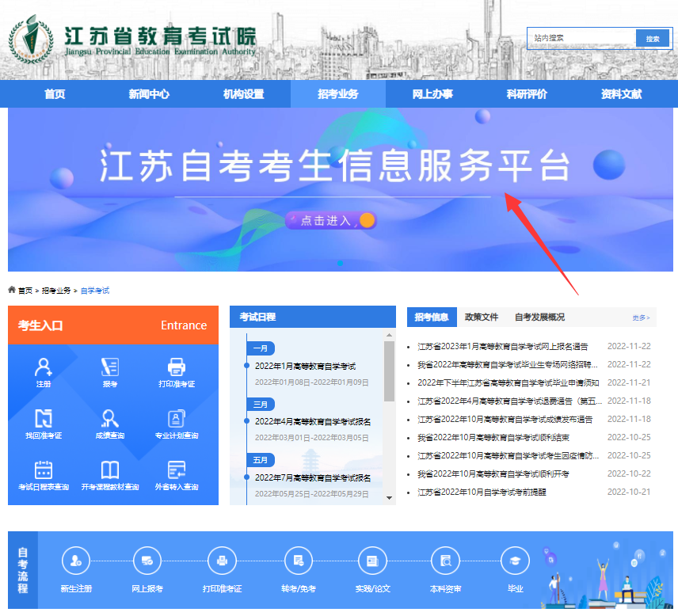The image size is (678, 616).
Task: Open 找回准考证 recovery icon
Action: pyautogui.click(x=44, y=418)
